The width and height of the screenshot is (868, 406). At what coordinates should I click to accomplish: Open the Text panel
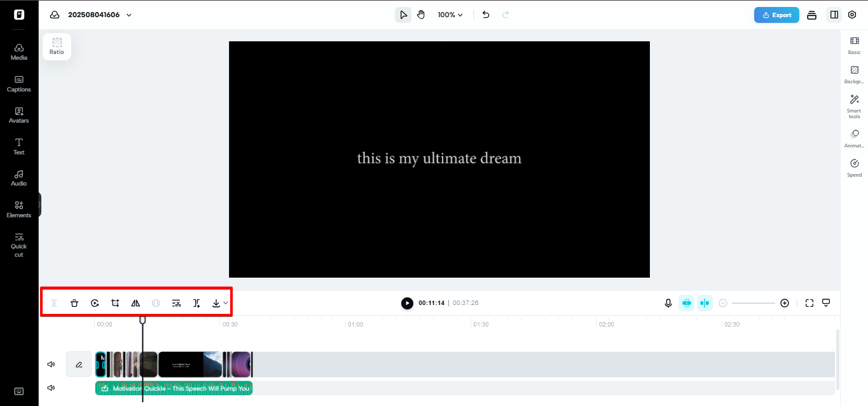tap(19, 147)
